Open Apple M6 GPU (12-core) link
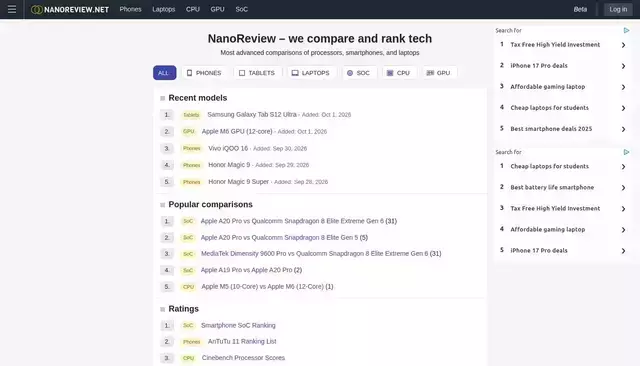Image resolution: width=640 pixels, height=366 pixels. pyautogui.click(x=237, y=131)
